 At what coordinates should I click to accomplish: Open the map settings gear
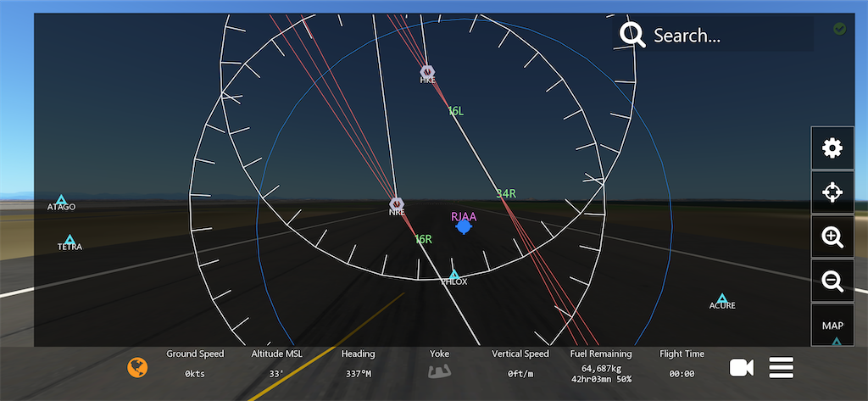pos(832,148)
